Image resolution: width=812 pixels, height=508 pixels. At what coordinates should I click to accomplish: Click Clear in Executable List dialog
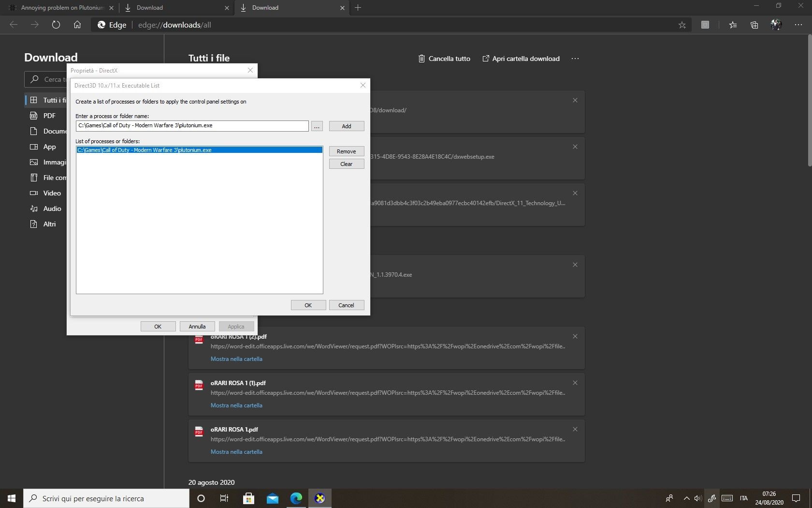(347, 164)
